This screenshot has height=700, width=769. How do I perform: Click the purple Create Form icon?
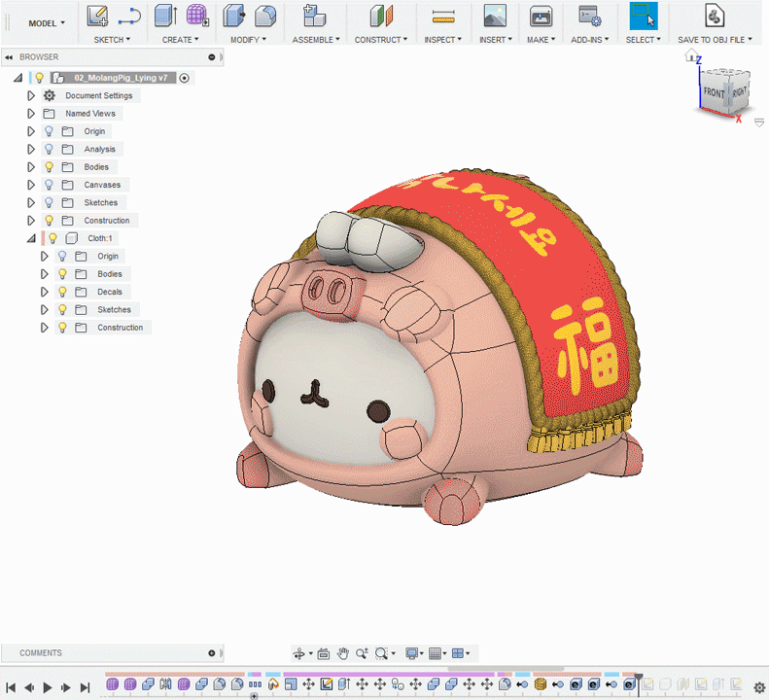tap(197, 16)
